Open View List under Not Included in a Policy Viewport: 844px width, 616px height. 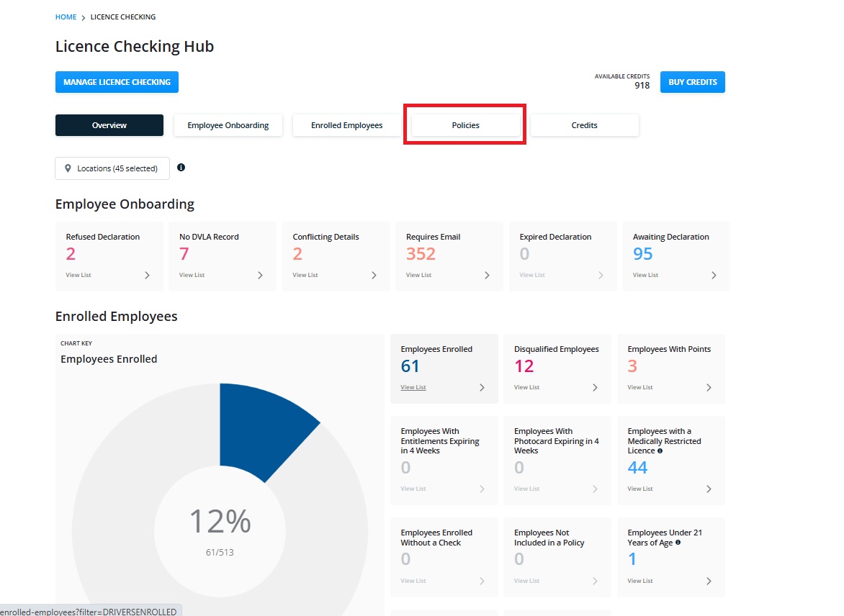click(526, 581)
